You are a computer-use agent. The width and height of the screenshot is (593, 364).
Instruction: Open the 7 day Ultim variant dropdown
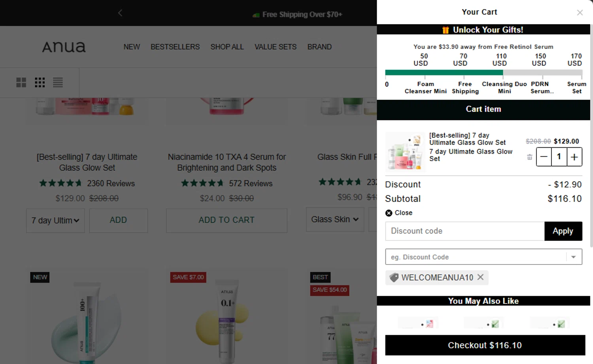(x=55, y=221)
